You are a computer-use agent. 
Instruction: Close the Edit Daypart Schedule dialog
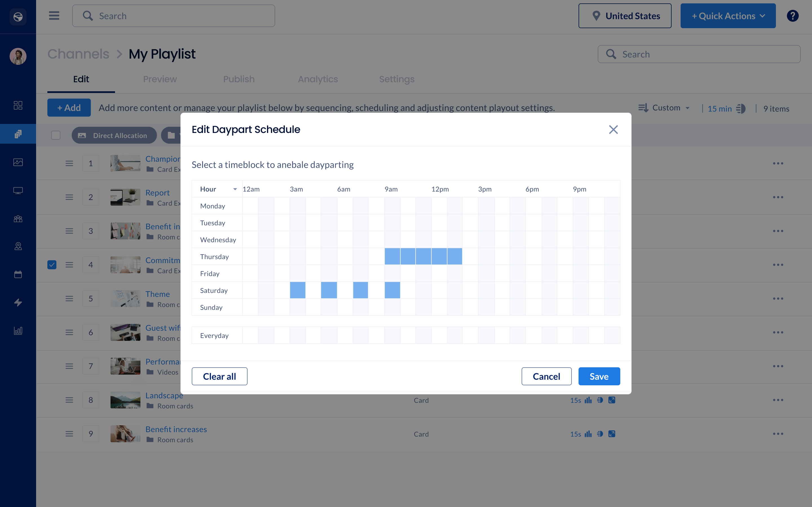(x=613, y=130)
